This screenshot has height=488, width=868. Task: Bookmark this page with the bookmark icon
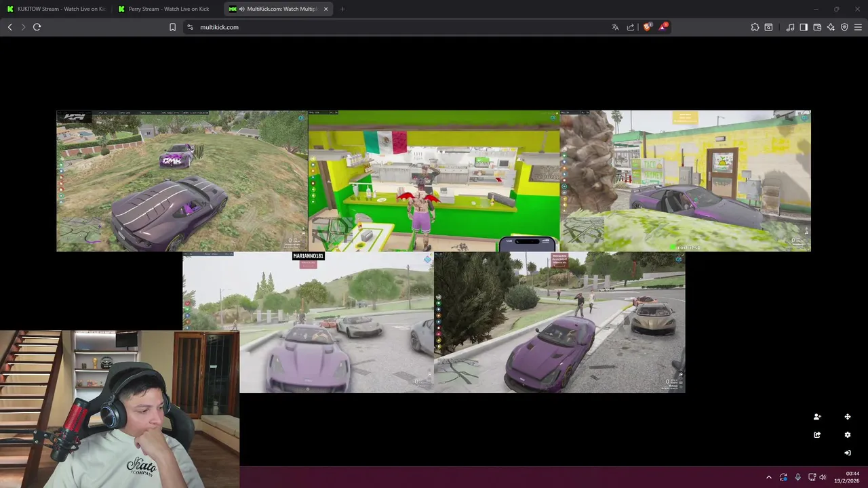172,27
